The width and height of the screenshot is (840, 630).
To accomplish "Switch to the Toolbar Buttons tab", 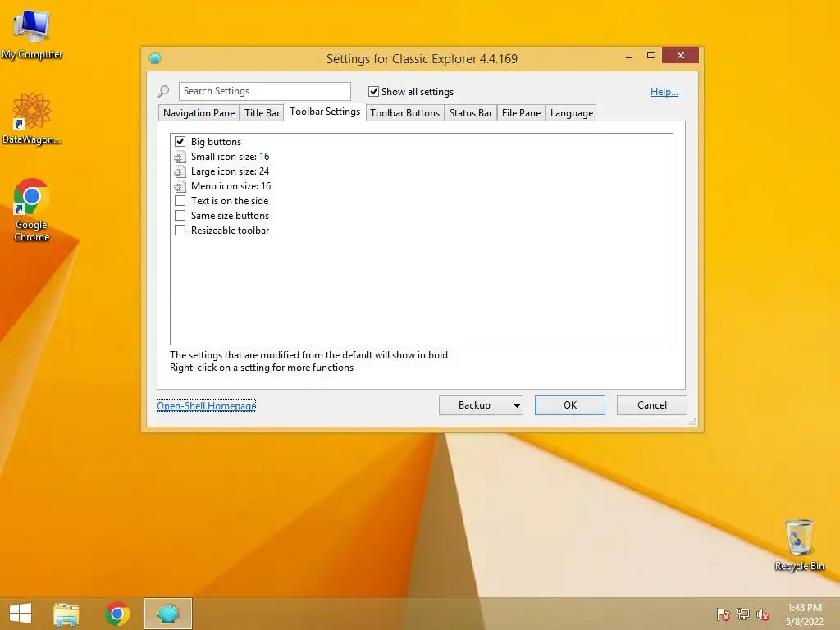I will click(404, 113).
